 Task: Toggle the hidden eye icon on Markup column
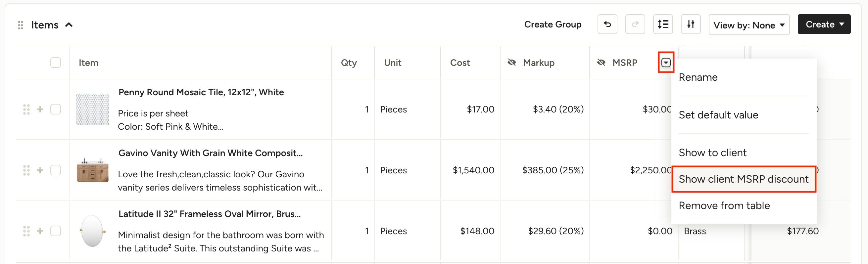[x=512, y=62]
